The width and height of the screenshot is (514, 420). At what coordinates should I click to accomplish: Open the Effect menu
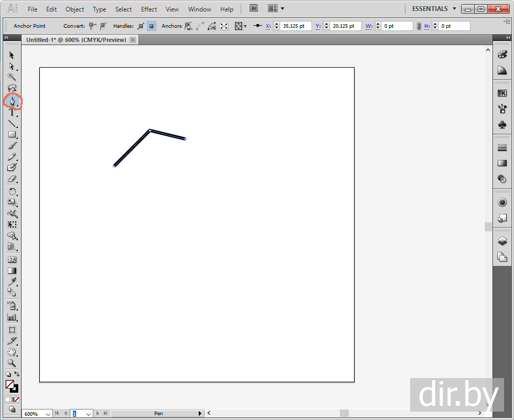tap(149, 9)
